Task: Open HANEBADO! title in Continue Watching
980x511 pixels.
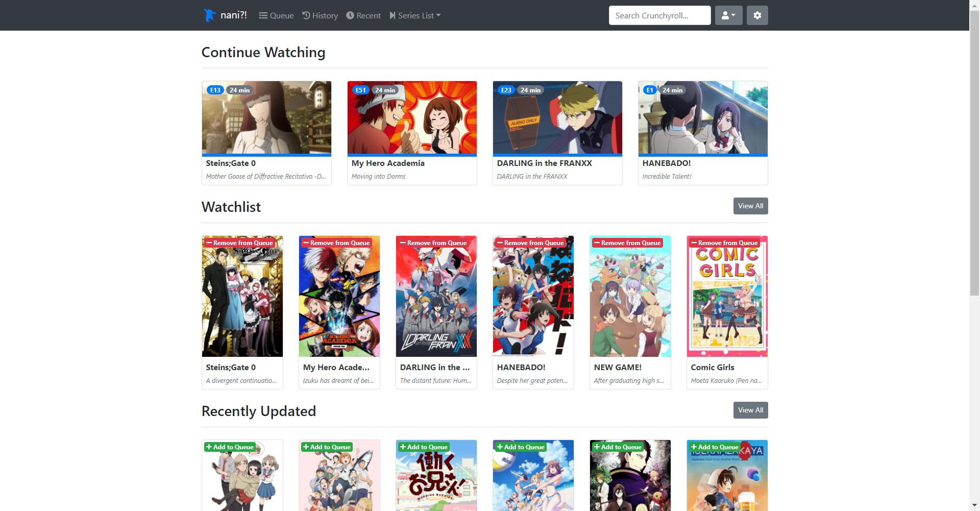Action: tap(667, 163)
